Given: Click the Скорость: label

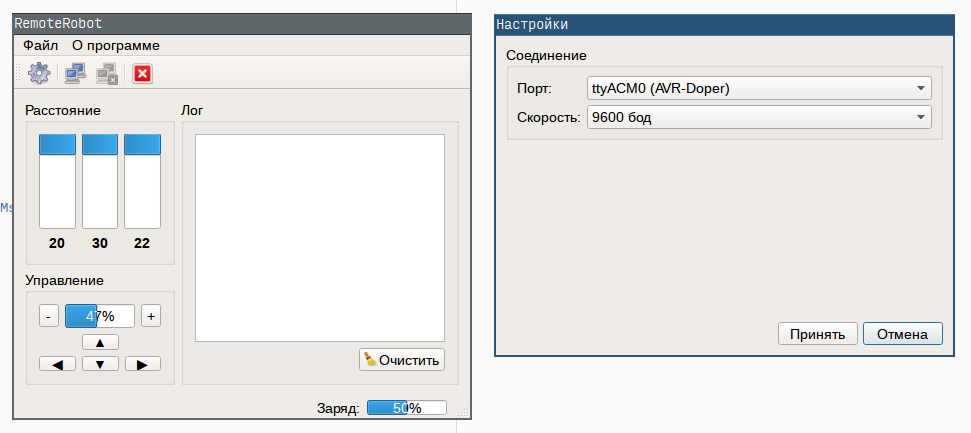Looking at the screenshot, I should [549, 117].
